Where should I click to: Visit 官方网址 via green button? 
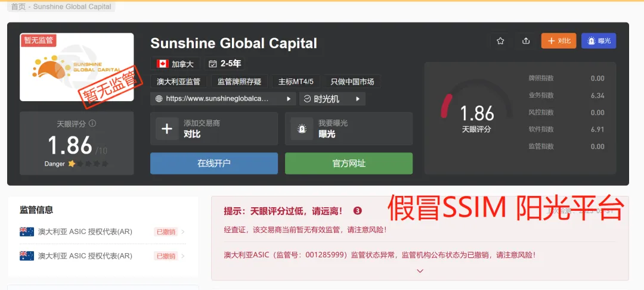349,163
